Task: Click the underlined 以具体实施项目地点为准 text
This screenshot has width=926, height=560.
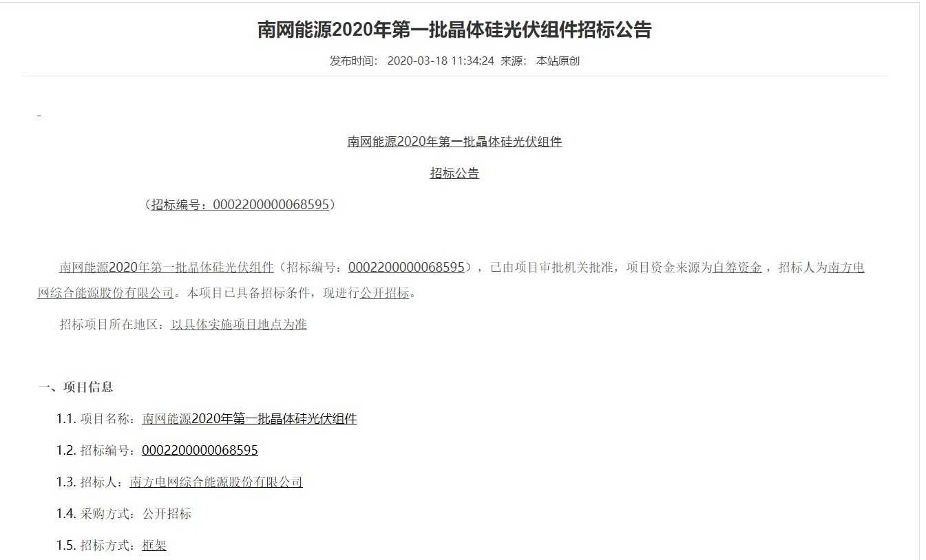Action: (x=238, y=325)
